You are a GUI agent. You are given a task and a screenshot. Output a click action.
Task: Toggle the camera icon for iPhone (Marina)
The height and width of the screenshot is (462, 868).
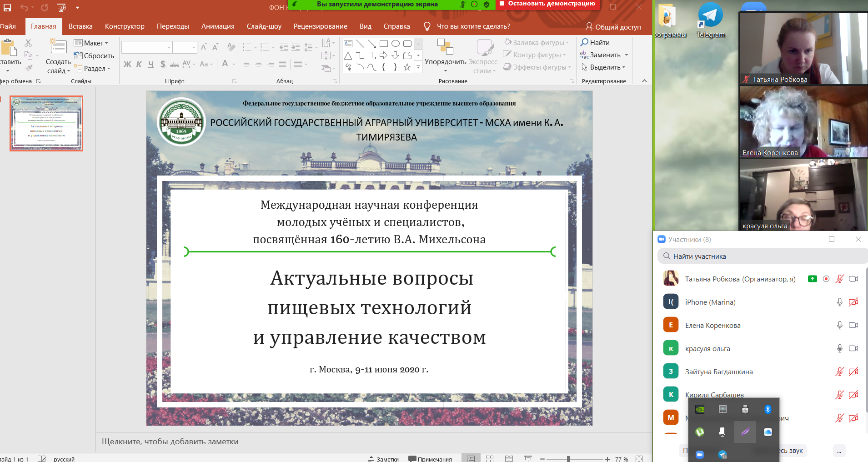pyautogui.click(x=853, y=302)
